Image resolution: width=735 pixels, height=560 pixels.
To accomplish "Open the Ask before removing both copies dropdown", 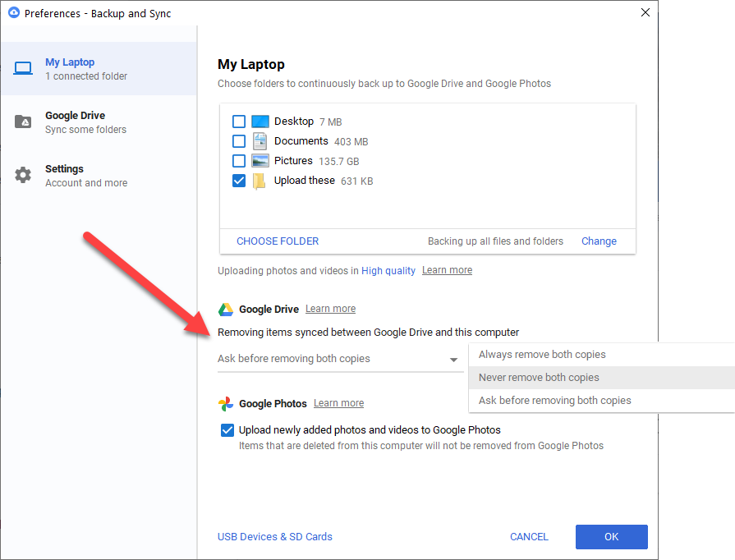I will pyautogui.click(x=340, y=359).
